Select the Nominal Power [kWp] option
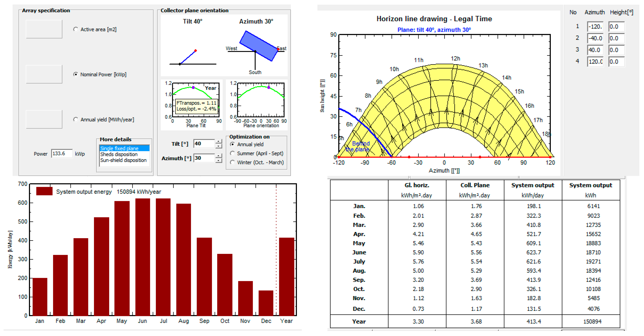The height and width of the screenshot is (336, 644). click(76, 74)
